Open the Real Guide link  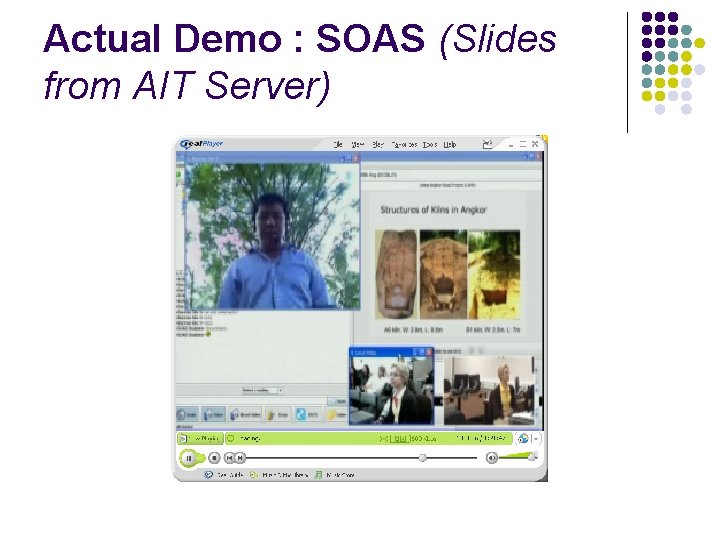click(224, 475)
